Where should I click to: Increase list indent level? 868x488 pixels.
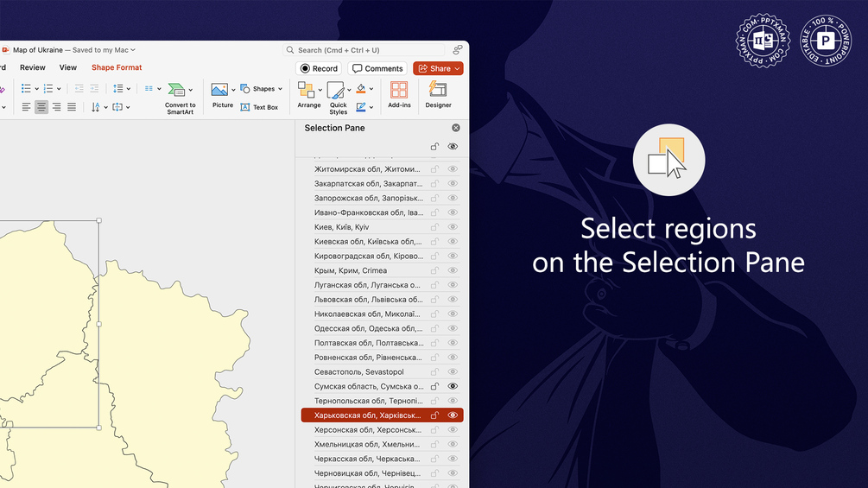(94, 88)
